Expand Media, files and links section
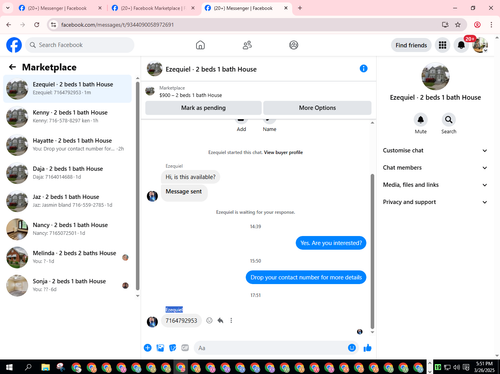 435,185
